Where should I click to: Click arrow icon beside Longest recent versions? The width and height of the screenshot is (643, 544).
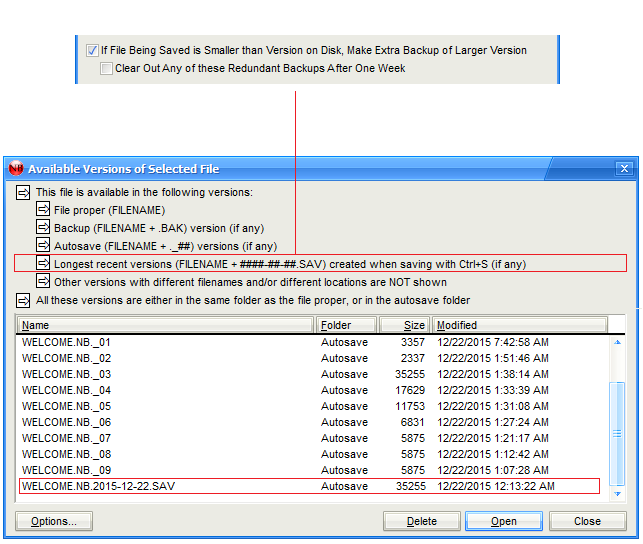pyautogui.click(x=43, y=264)
